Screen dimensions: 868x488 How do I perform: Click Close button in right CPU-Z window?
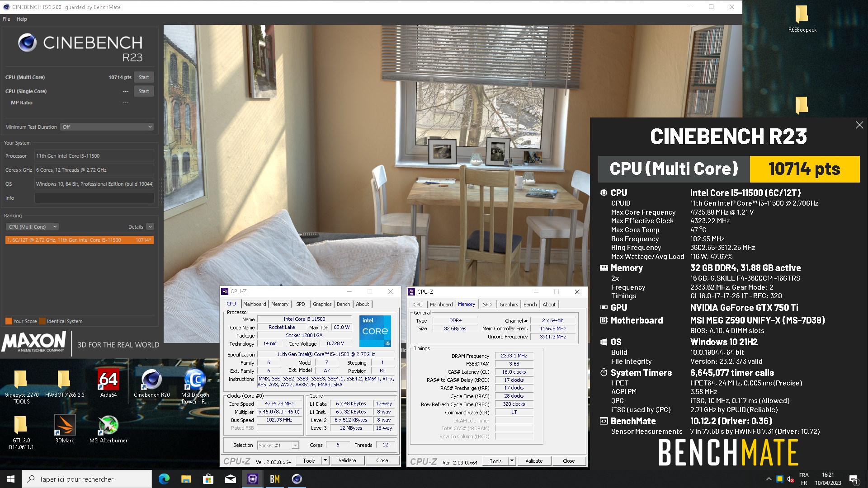pyautogui.click(x=569, y=461)
